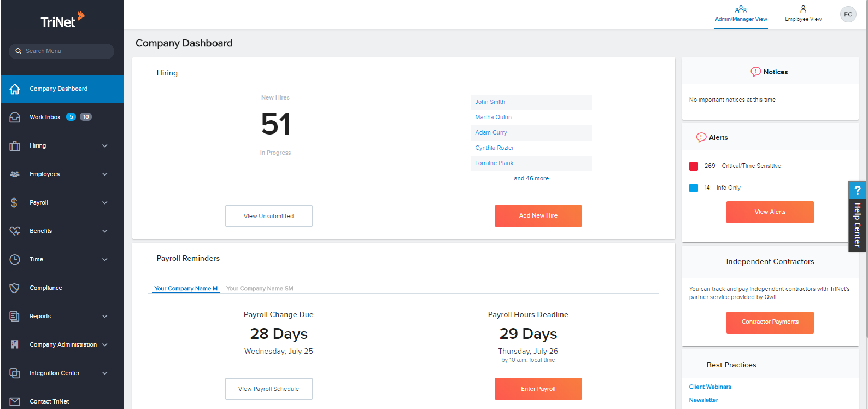The image size is (868, 409).
Task: Expand the Reports section chevron
Action: pos(105,317)
